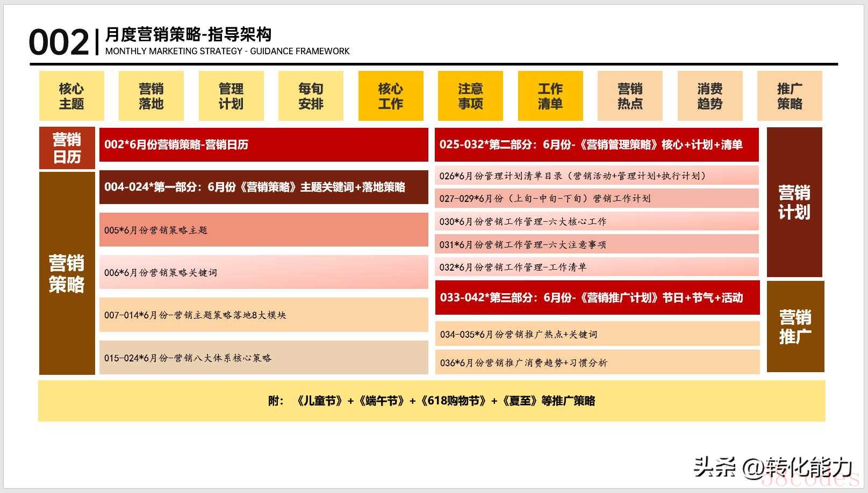Select the 每旬安排 box
This screenshot has height=493, width=868.
(311, 96)
